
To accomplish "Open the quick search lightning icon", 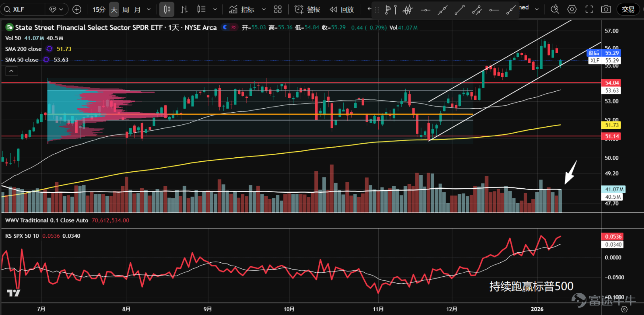I will click(x=555, y=9).
